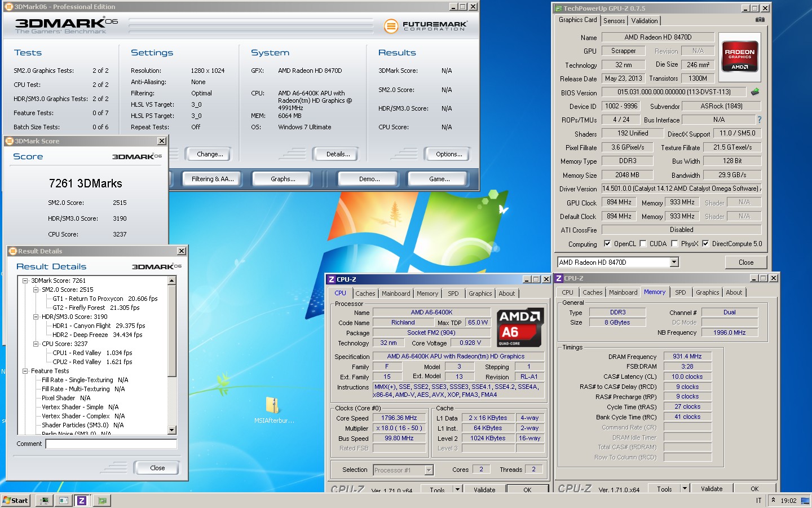
Task: Click the IT language indicator
Action: [x=758, y=501]
